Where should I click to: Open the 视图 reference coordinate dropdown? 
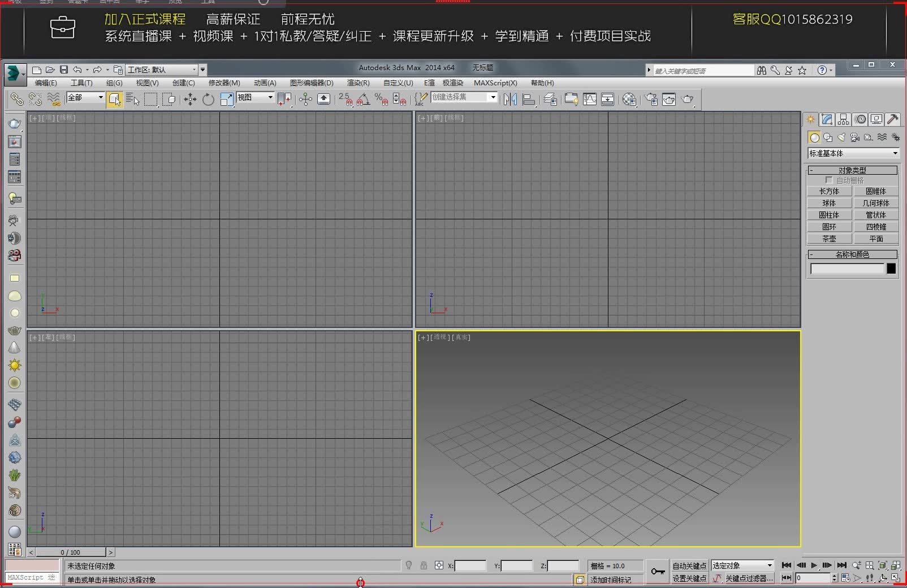[x=254, y=98]
